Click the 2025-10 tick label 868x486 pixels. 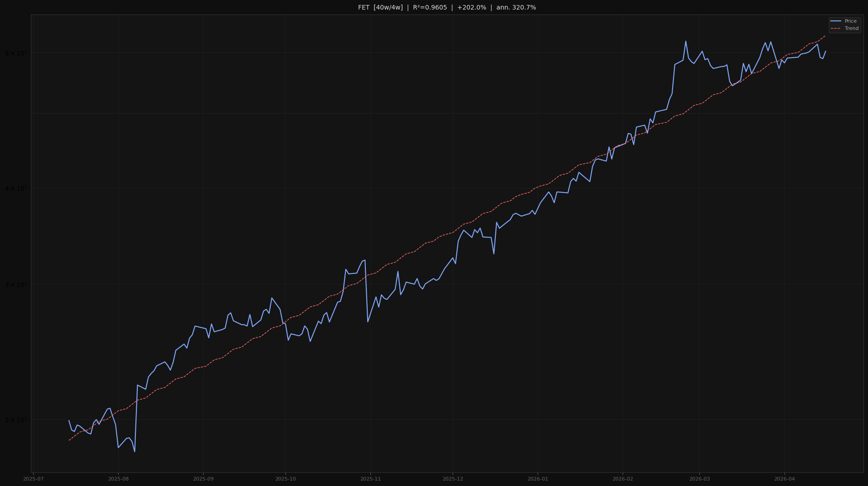[285, 478]
